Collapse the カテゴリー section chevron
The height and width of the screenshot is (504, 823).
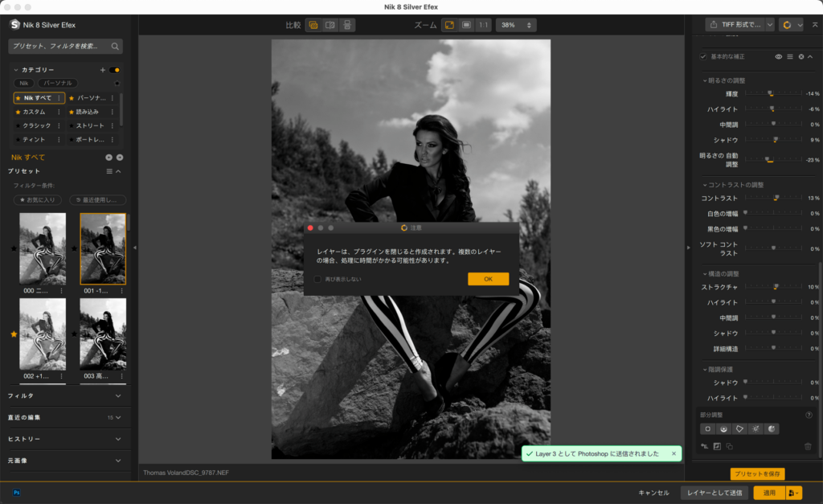pyautogui.click(x=16, y=70)
